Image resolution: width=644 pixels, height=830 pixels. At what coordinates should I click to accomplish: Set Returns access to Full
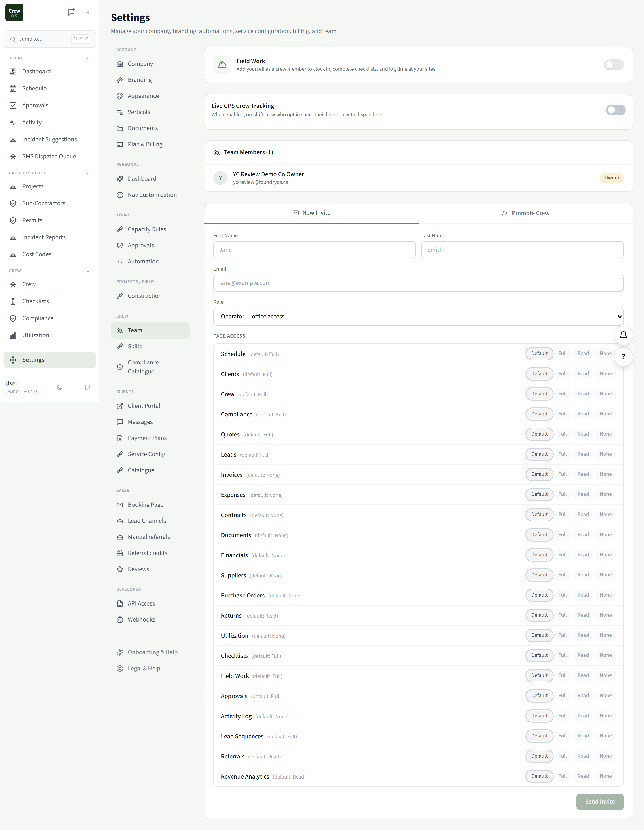tap(562, 615)
